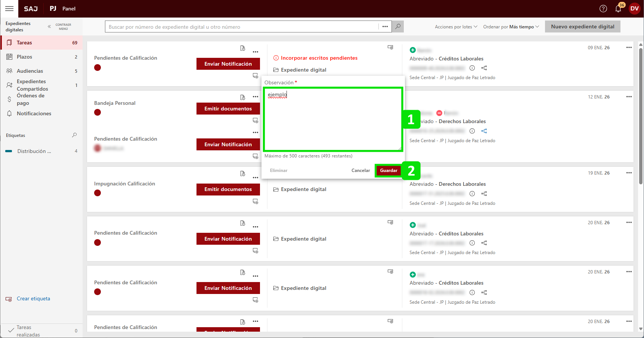
Task: Open the DV user profile avatar
Action: tap(634, 9)
